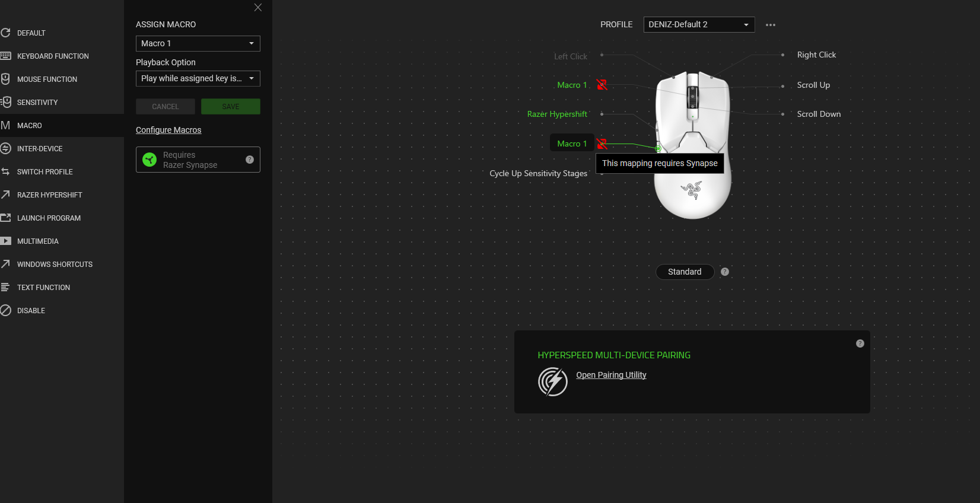The image size is (980, 503).
Task: Close the Assign Macro panel
Action: pos(257,8)
